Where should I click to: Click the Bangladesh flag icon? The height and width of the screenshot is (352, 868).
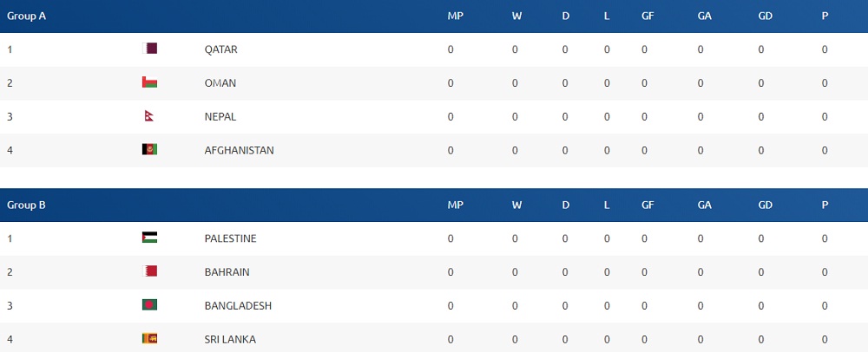[x=149, y=305]
